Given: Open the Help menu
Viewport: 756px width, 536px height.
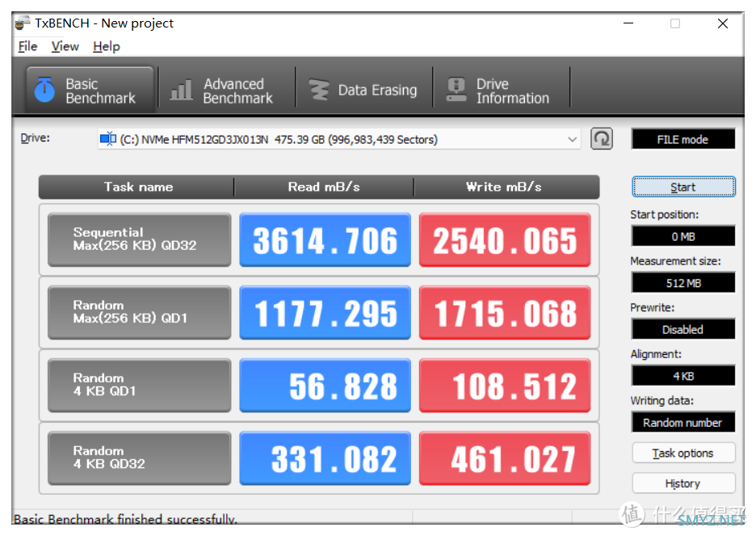Looking at the screenshot, I should pos(107,46).
